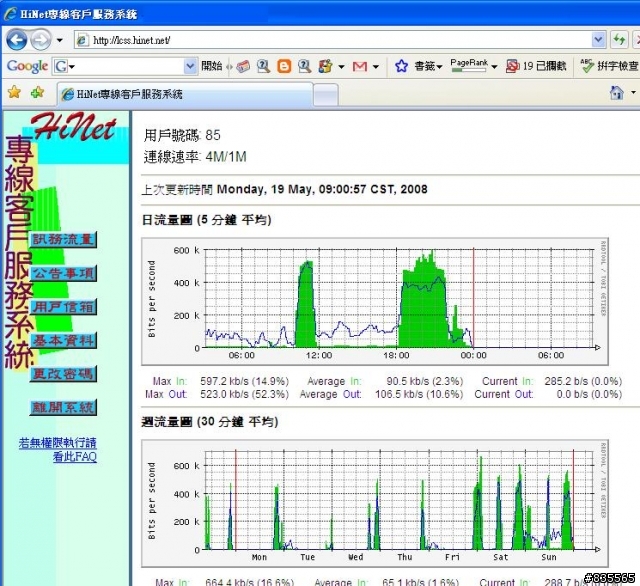Click the popup blocker 19 已攔截 button
Image resolution: width=640 pixels, height=586 pixels.
(x=536, y=66)
